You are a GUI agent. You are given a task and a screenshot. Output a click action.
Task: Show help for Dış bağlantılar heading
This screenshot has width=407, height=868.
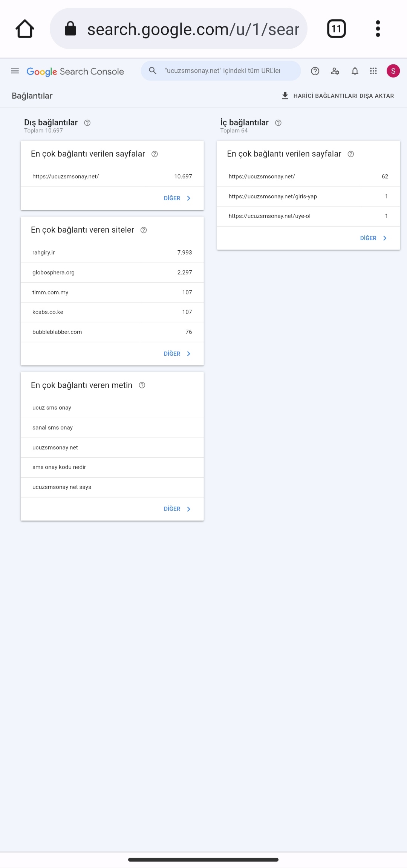tap(87, 123)
